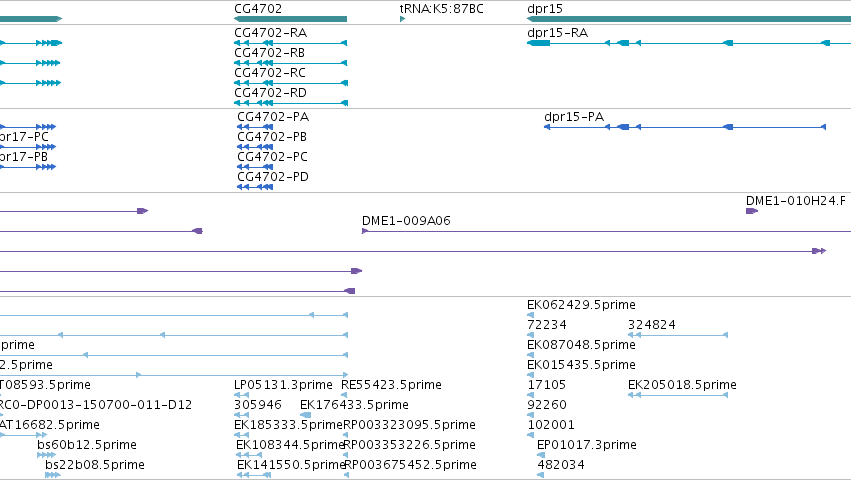Select the bs60b12.5prime feature label
Screen dimensions: 851x480
[x=87, y=445]
